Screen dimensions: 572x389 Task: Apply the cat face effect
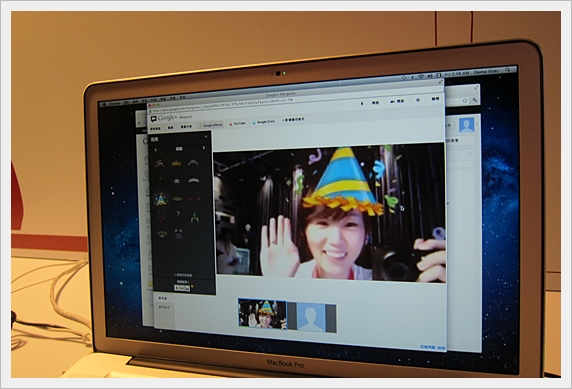tap(178, 234)
